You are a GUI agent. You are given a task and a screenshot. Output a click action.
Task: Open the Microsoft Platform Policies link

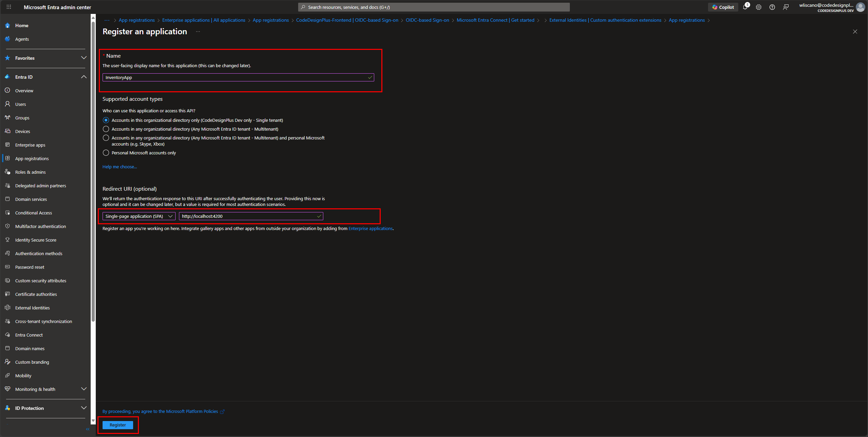click(x=163, y=411)
